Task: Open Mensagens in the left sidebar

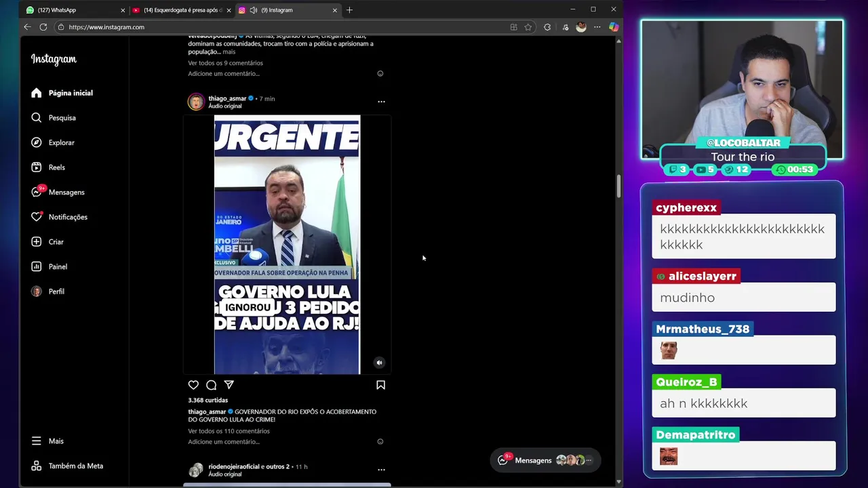Action: 58,192
